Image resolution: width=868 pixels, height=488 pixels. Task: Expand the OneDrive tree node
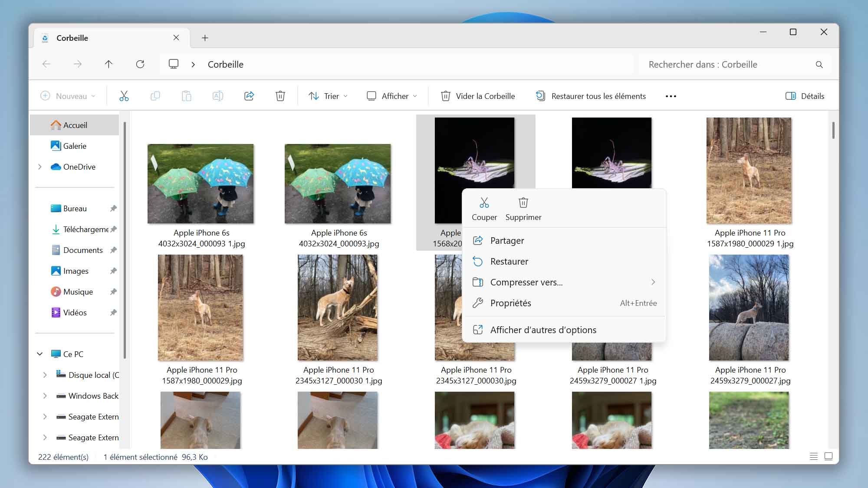pos(40,167)
